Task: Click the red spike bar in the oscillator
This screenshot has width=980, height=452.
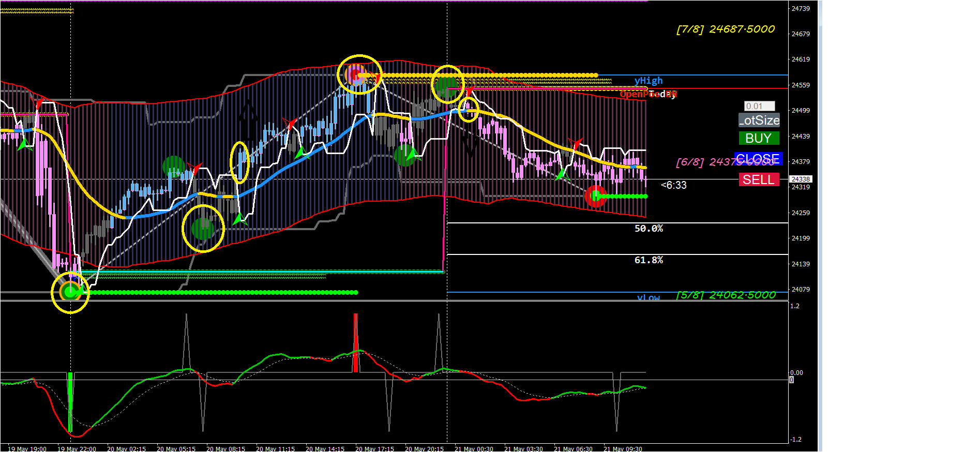Action: pos(356,343)
